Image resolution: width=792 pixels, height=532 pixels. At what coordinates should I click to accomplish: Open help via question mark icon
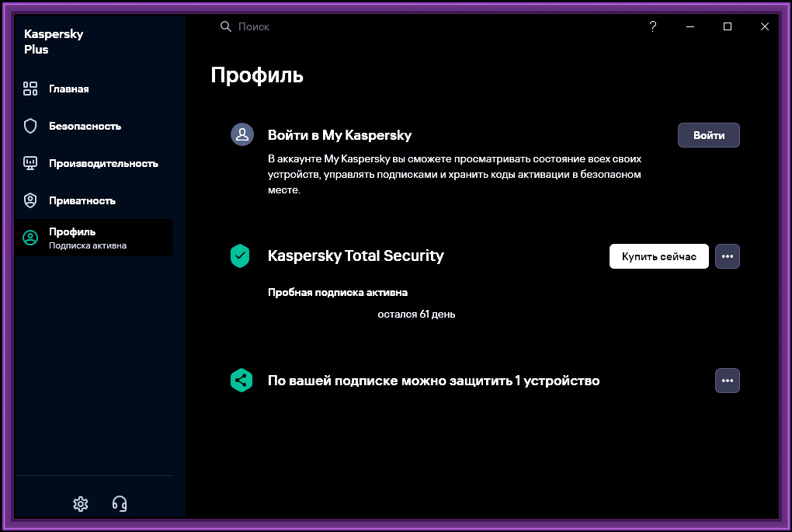[653, 26]
